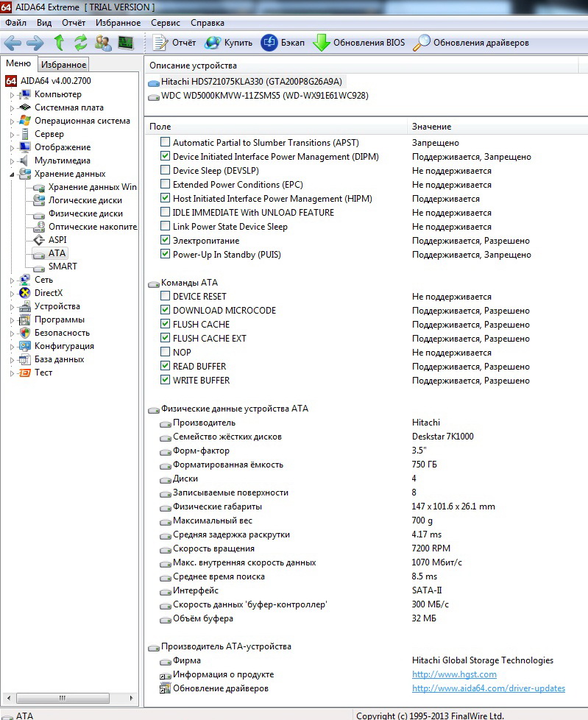588x720 pixels.
Task: Open the user manager people icon
Action: click(103, 43)
